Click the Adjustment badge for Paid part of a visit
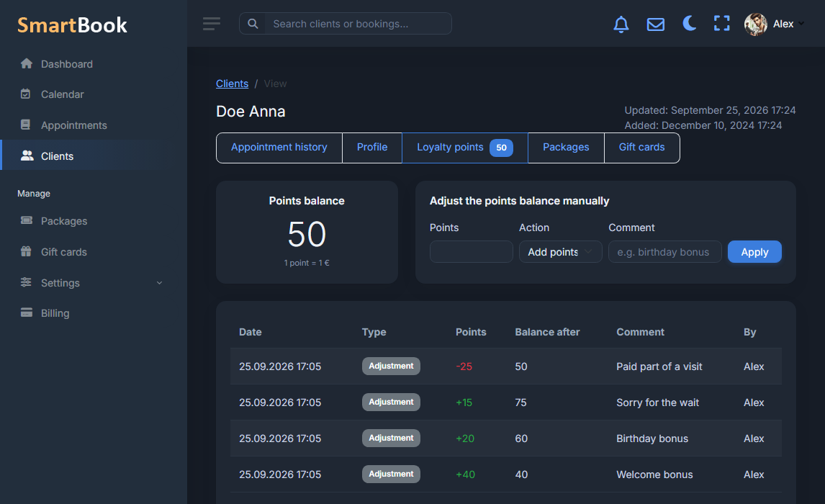 pos(391,366)
